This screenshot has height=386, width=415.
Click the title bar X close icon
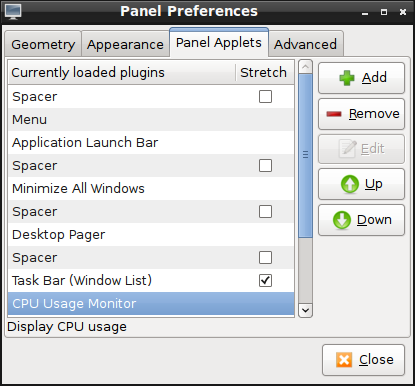[x=403, y=12]
